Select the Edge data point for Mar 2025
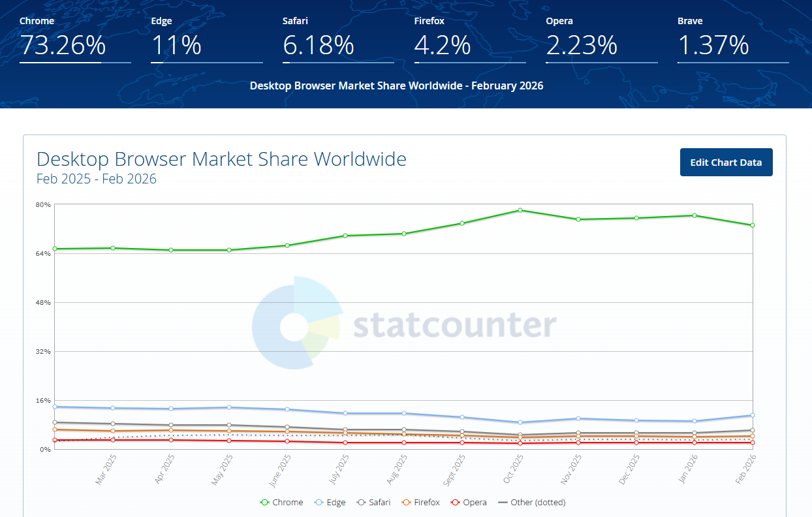 tap(113, 408)
